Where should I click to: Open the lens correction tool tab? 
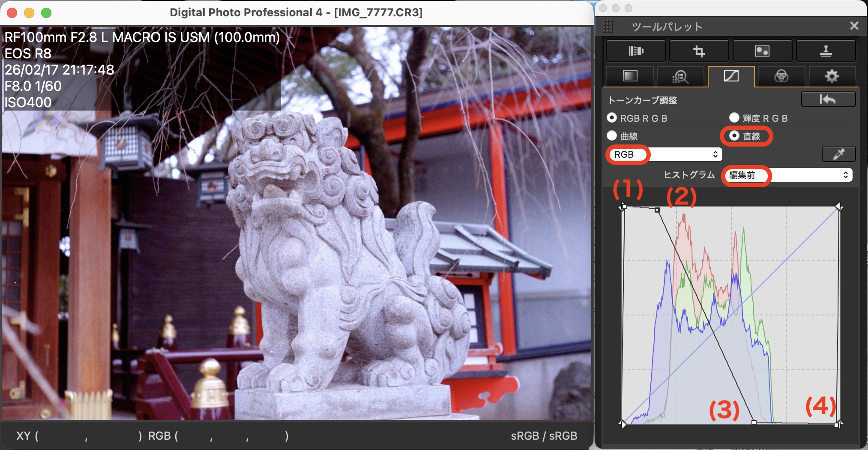pos(635,51)
